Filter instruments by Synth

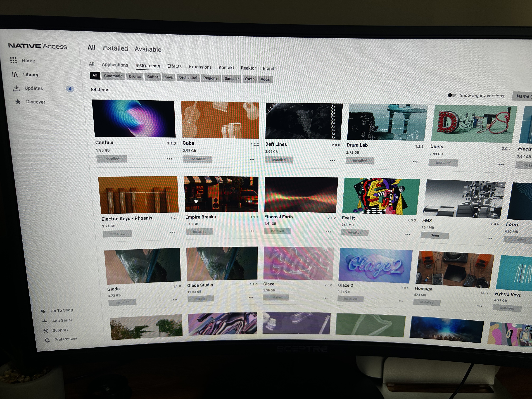tap(250, 79)
